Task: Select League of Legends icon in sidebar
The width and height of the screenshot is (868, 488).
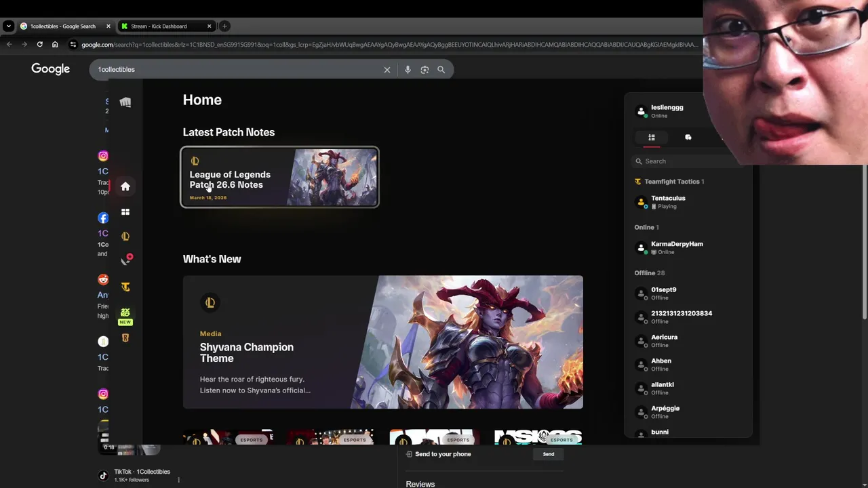Action: point(125,237)
